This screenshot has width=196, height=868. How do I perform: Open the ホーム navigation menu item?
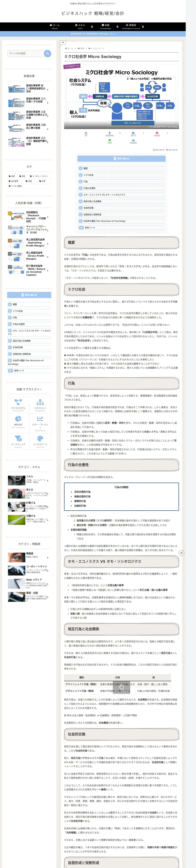point(55,27)
